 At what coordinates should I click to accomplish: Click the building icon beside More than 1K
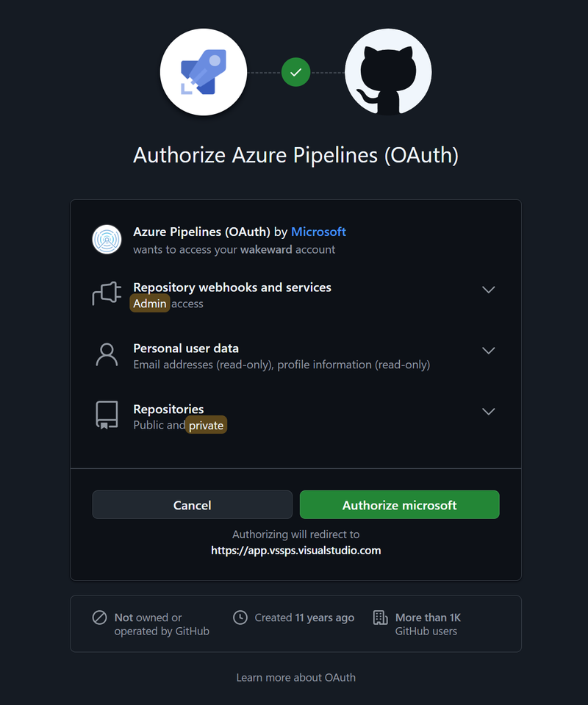[381, 618]
